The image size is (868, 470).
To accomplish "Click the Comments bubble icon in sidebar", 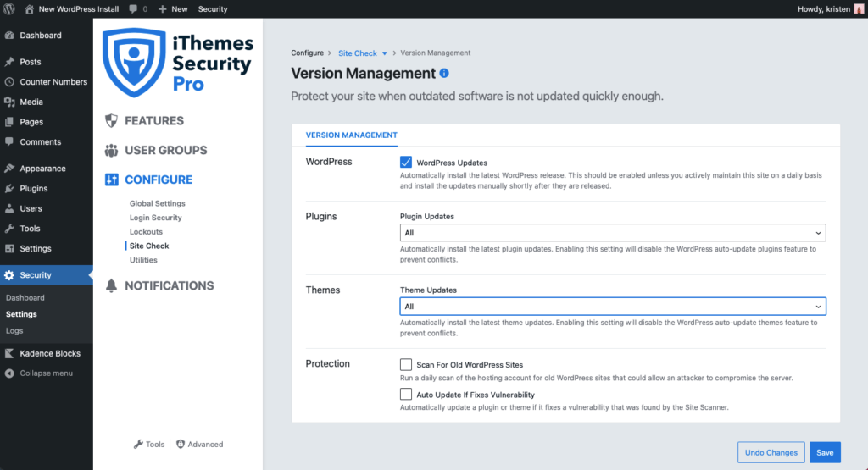I will (9, 141).
